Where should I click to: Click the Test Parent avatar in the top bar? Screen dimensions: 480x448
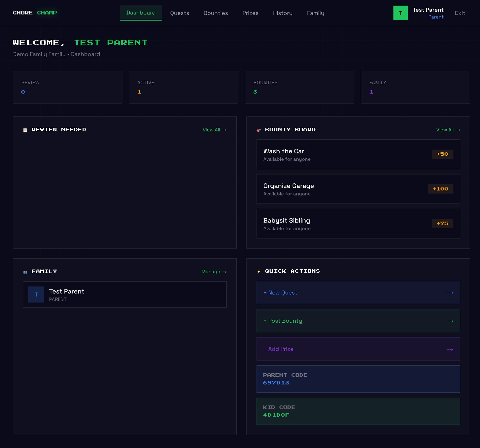point(401,13)
